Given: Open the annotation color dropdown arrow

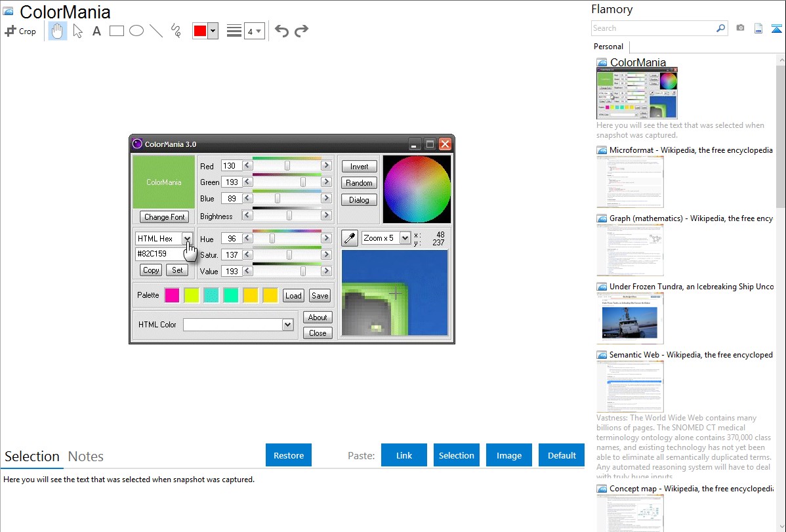Looking at the screenshot, I should pyautogui.click(x=213, y=31).
